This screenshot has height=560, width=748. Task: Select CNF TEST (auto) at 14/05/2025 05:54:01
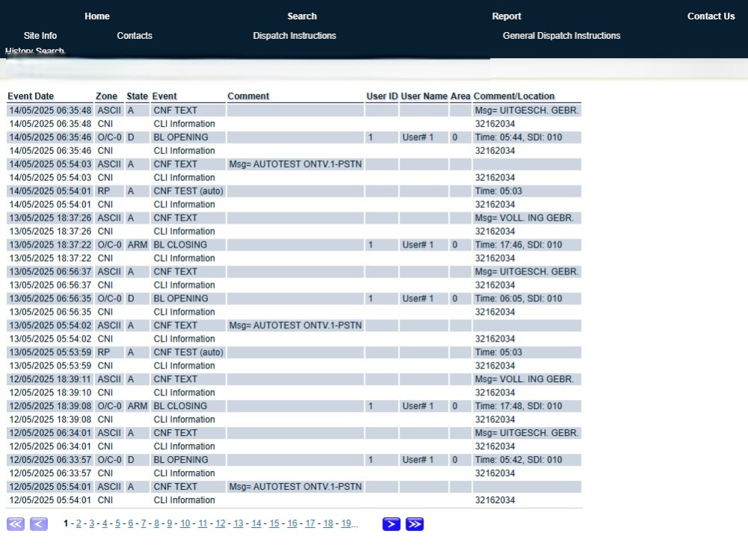(x=188, y=191)
